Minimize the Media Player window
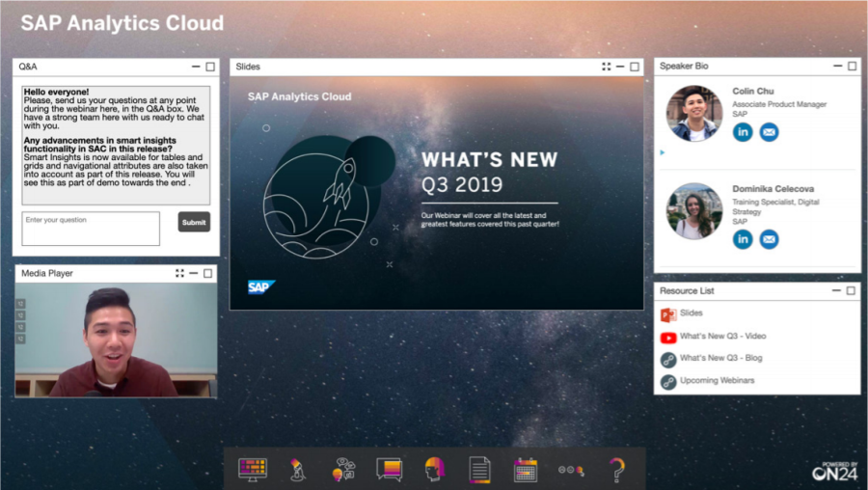Screen dimensions: 868x490 click(x=193, y=273)
